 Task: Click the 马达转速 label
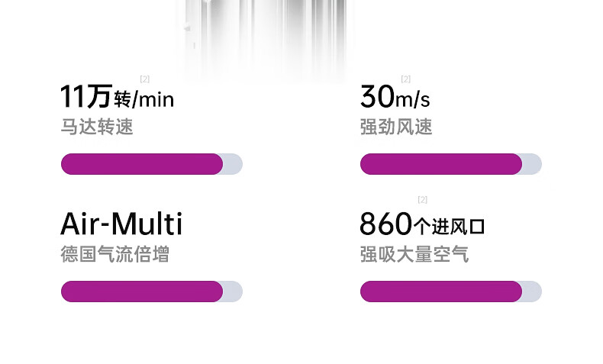click(97, 127)
